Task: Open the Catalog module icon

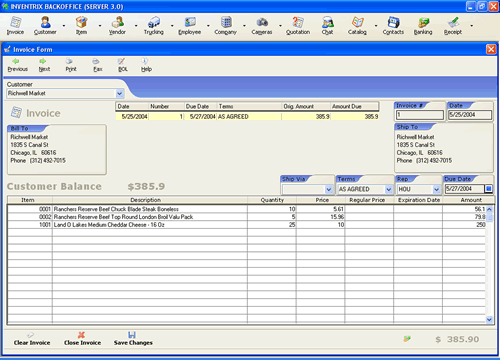Action: pos(357,26)
